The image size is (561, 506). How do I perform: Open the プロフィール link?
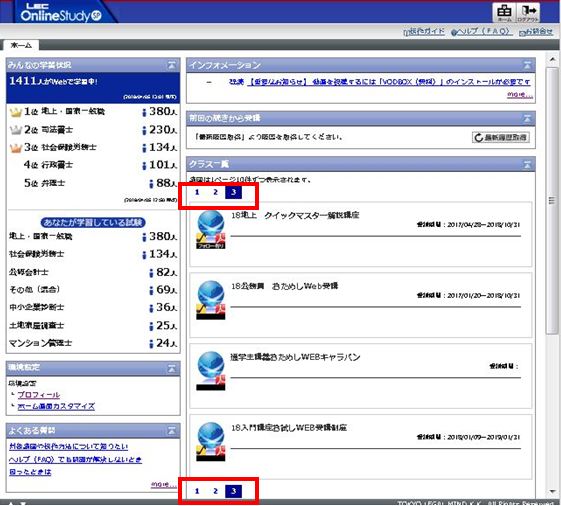pos(39,395)
